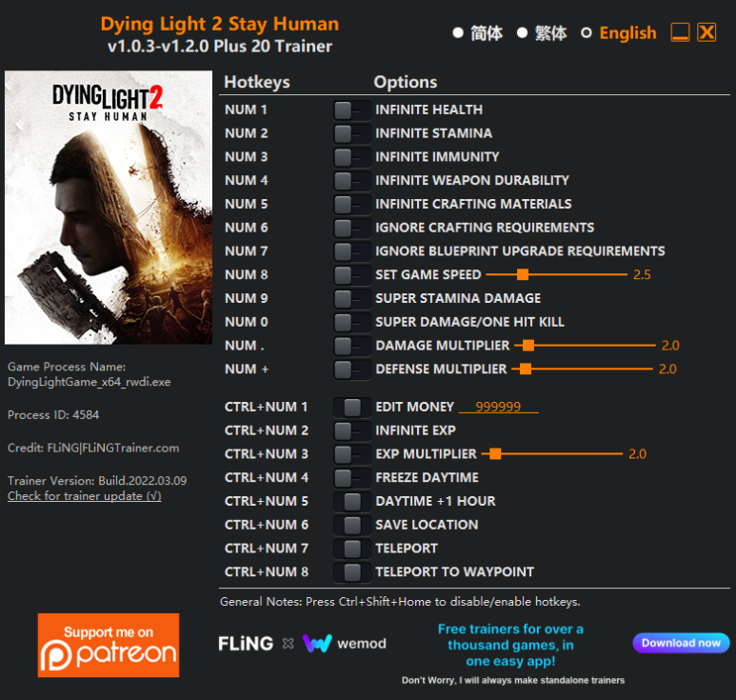Toggle Infinite Health switch
The height and width of the screenshot is (700, 736).
pos(352,110)
